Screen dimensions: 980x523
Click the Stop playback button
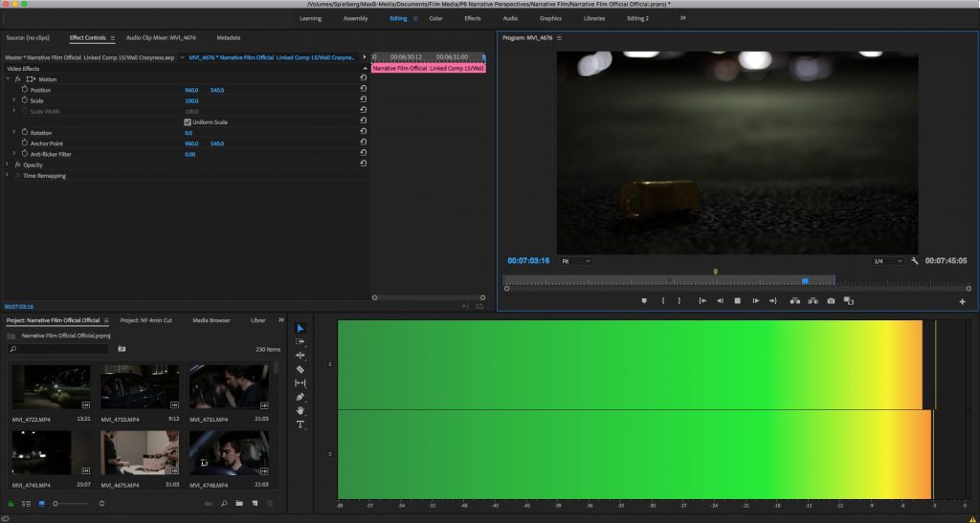[x=738, y=300]
